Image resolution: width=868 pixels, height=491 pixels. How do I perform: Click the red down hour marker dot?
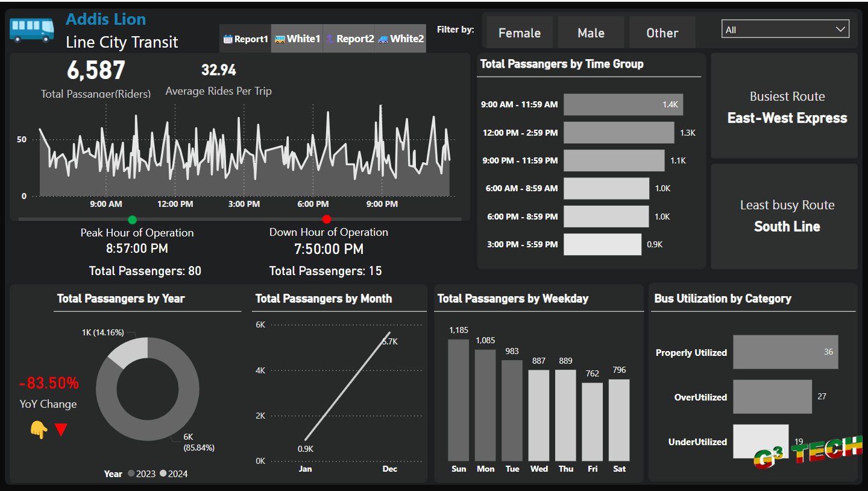coord(327,220)
